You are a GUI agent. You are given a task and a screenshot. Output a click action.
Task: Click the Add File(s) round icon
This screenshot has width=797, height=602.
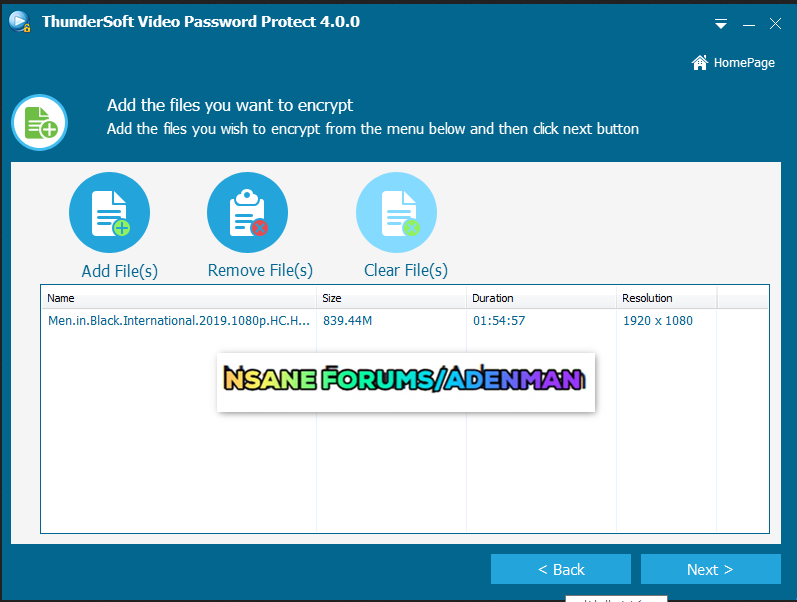tap(109, 213)
